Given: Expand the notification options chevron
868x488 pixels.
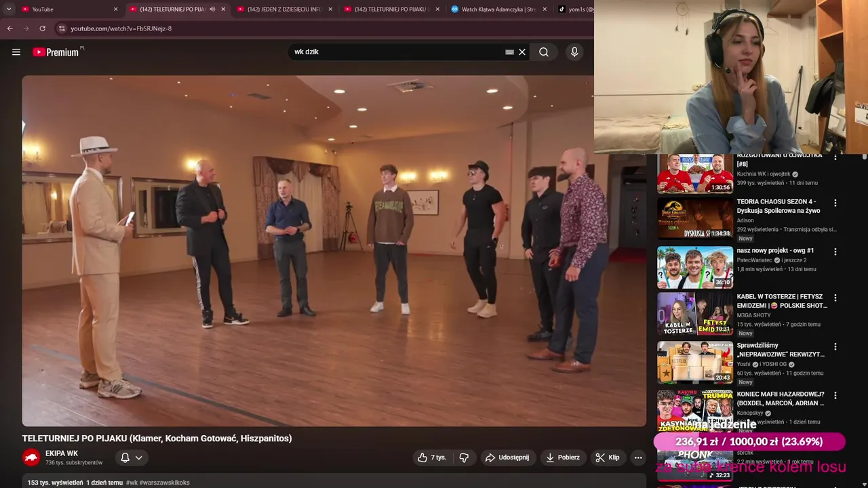Looking at the screenshot, I should click(138, 457).
